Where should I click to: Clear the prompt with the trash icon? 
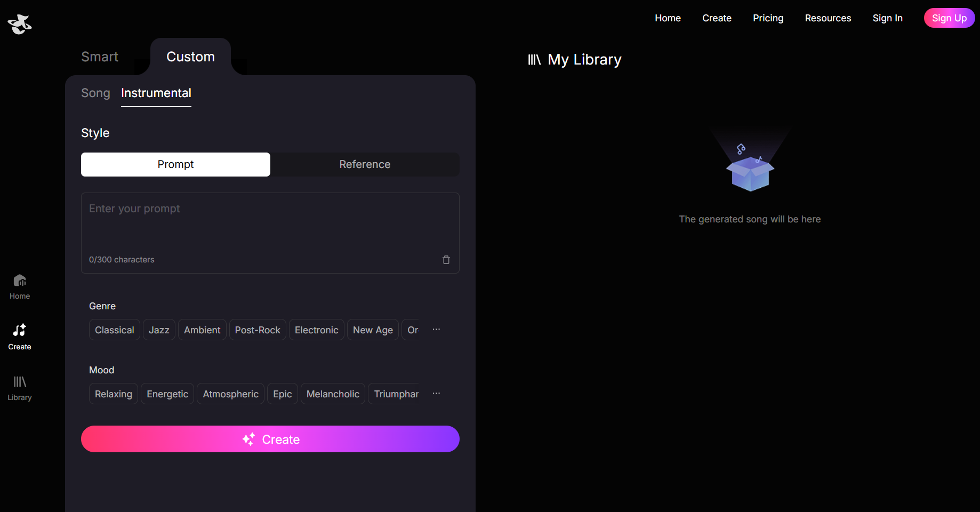pyautogui.click(x=446, y=260)
